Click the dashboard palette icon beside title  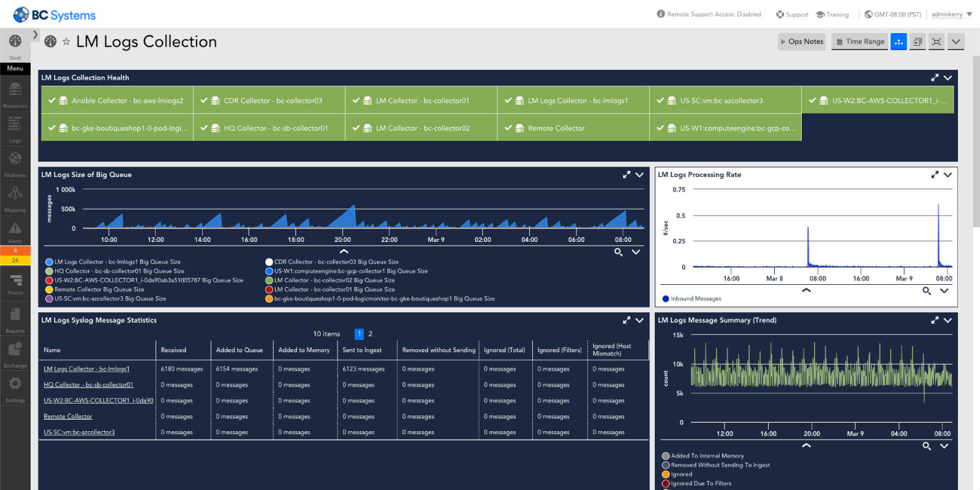(x=50, y=42)
